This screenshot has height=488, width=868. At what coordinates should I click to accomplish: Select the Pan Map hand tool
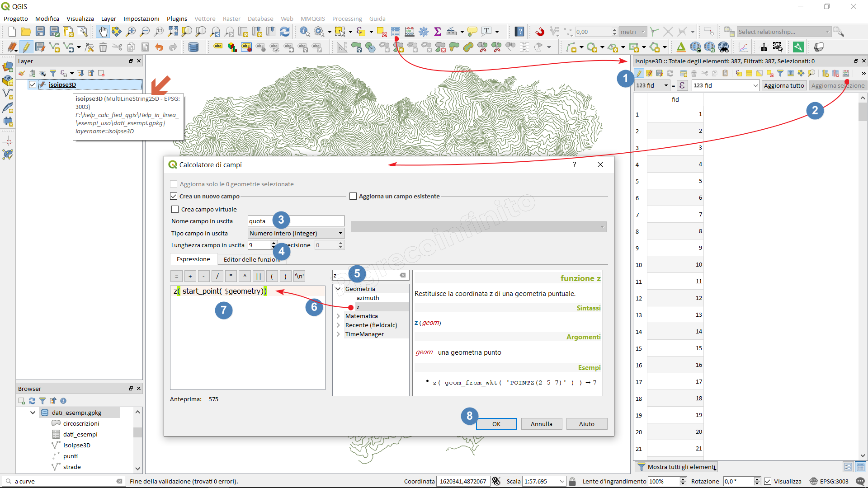point(103,32)
